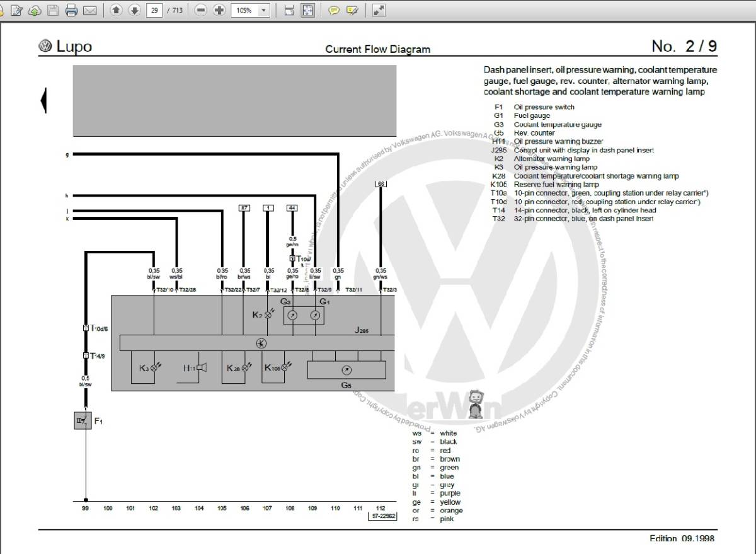The width and height of the screenshot is (756, 554).
Task: Click the 'Current Flow Diagram' heading
Action: [x=377, y=49]
